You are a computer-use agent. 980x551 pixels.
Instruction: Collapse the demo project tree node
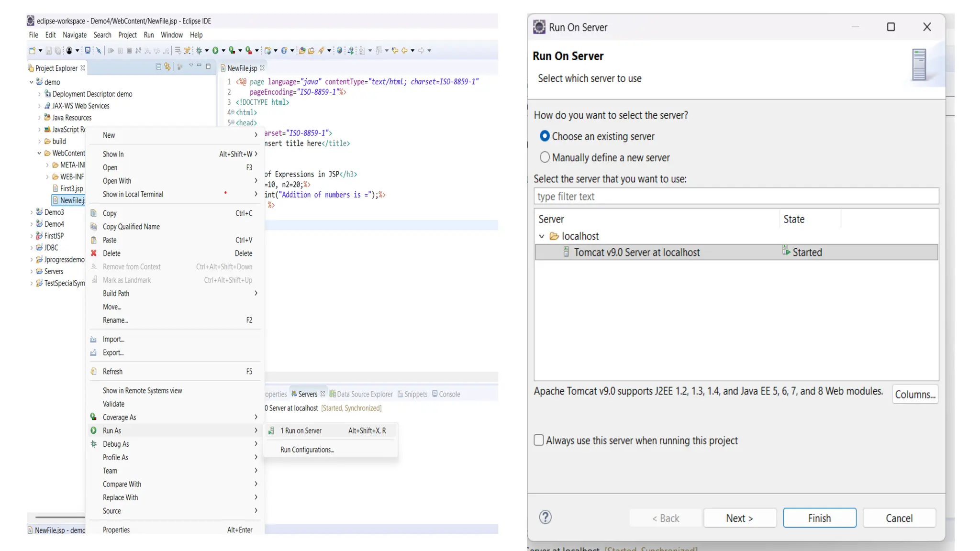tap(32, 82)
